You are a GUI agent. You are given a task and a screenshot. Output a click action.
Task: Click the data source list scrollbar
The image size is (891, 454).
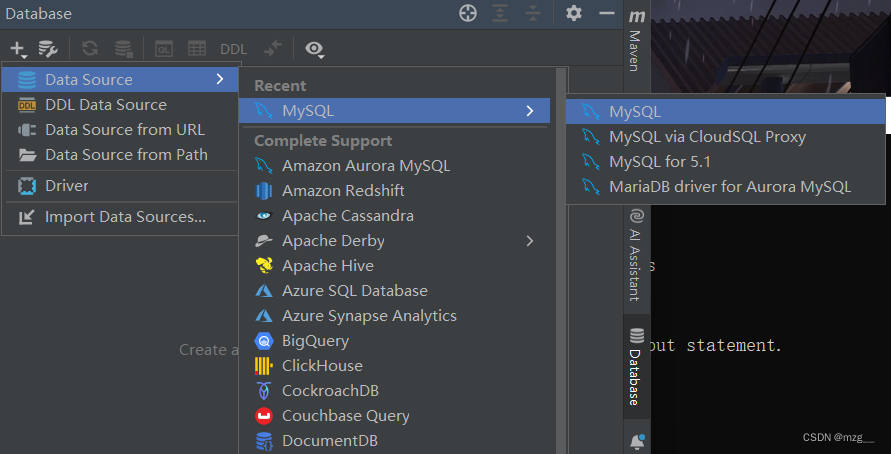point(561,261)
